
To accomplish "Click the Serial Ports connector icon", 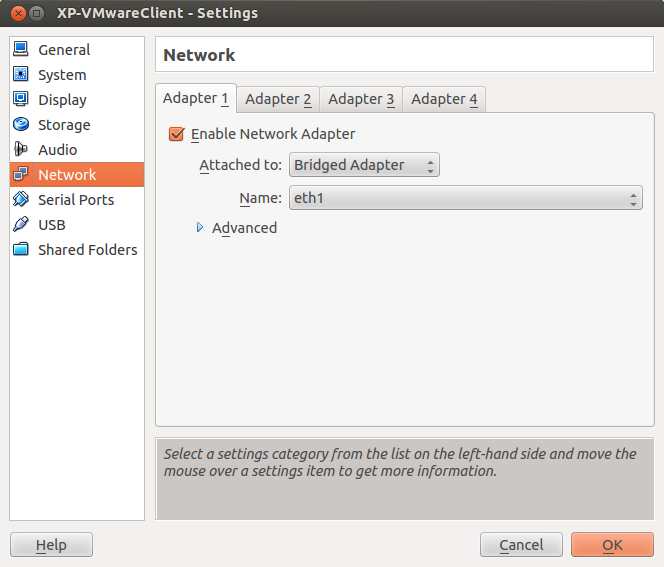I will pyautogui.click(x=21, y=199).
